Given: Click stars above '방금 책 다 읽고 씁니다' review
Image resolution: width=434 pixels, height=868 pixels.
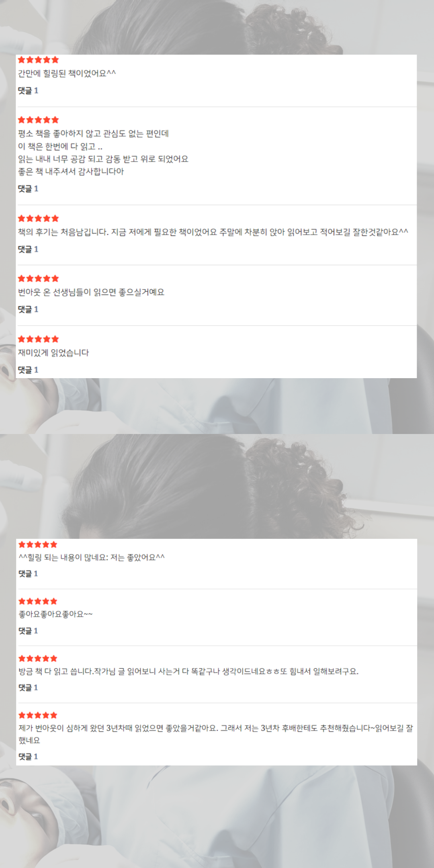Looking at the screenshot, I should pyautogui.click(x=38, y=658).
